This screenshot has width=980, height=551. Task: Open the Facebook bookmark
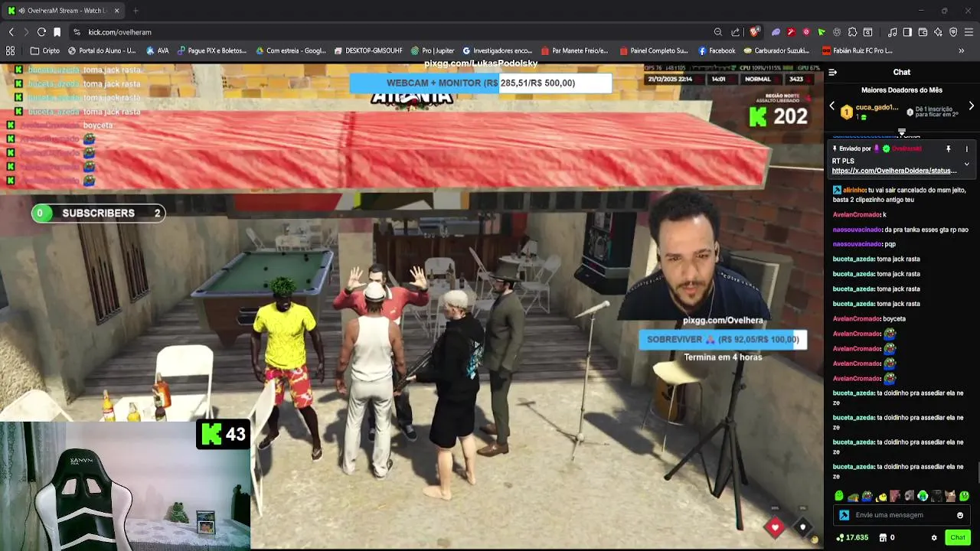(x=717, y=51)
